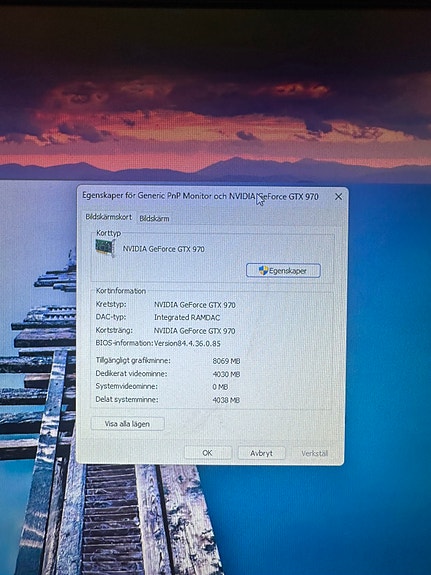The width and height of the screenshot is (431, 575).
Task: Click the NVIDIA GeForce GTX 970 name beside card icon
Action: (x=164, y=249)
